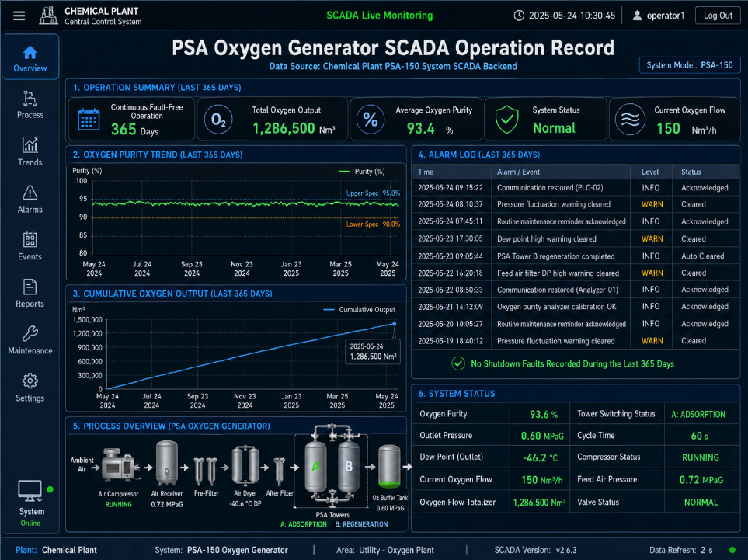Click the Status column header in alarm log
The height and width of the screenshot is (560, 748).
(691, 172)
